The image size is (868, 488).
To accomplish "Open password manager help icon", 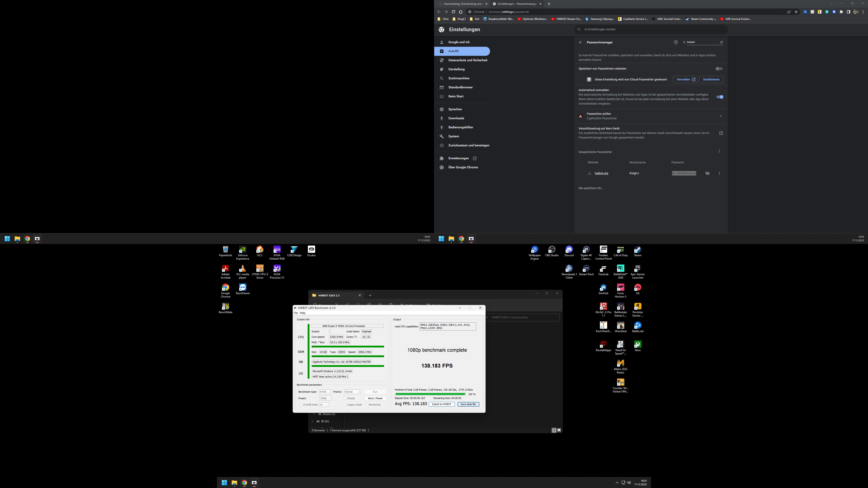I will [x=676, y=42].
